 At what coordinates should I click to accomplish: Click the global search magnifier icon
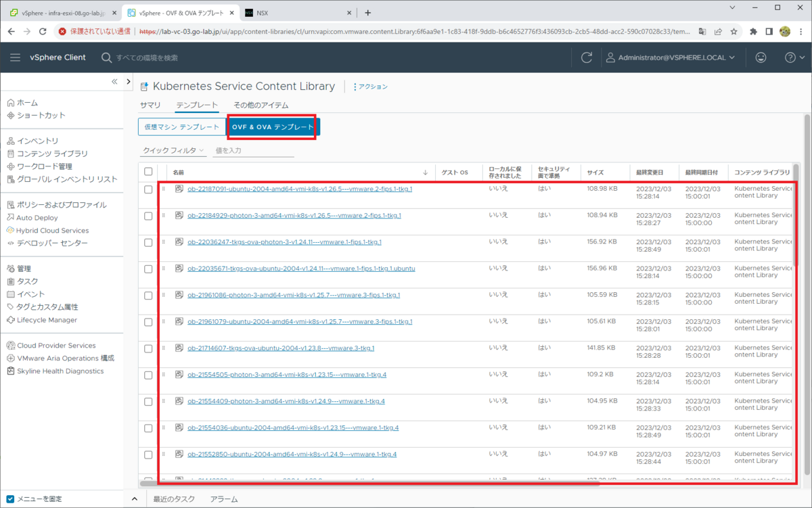coord(106,57)
